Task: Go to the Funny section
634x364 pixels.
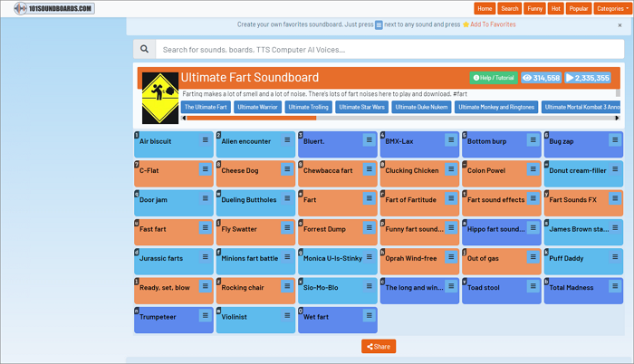Action: [x=535, y=9]
